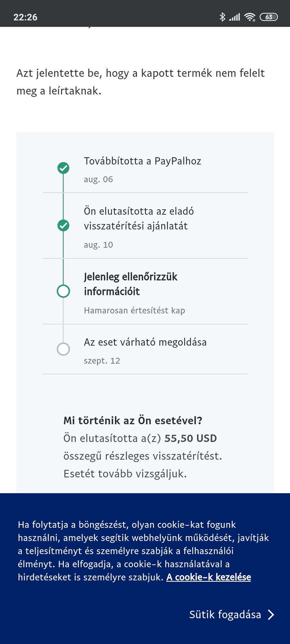Tap the Wi-Fi status icon
Image resolution: width=290 pixels, height=644 pixels.
[250, 17]
